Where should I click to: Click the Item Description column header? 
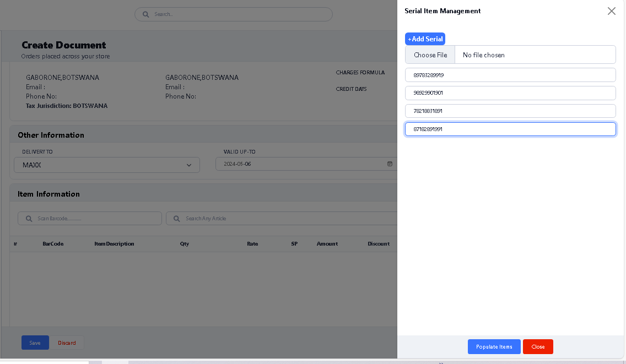click(114, 244)
